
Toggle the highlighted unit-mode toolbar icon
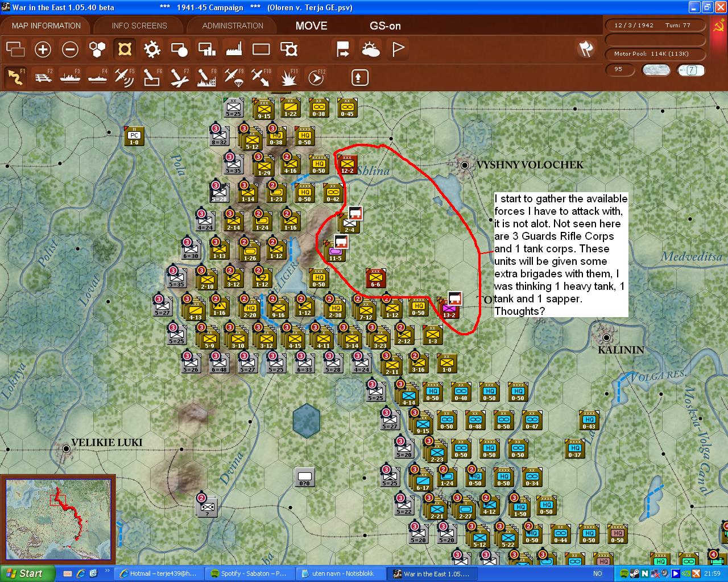pyautogui.click(x=125, y=49)
